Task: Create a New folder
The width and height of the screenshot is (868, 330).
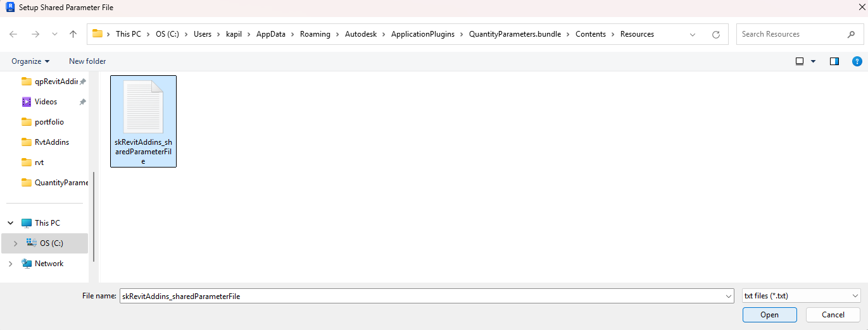Action: click(x=87, y=61)
